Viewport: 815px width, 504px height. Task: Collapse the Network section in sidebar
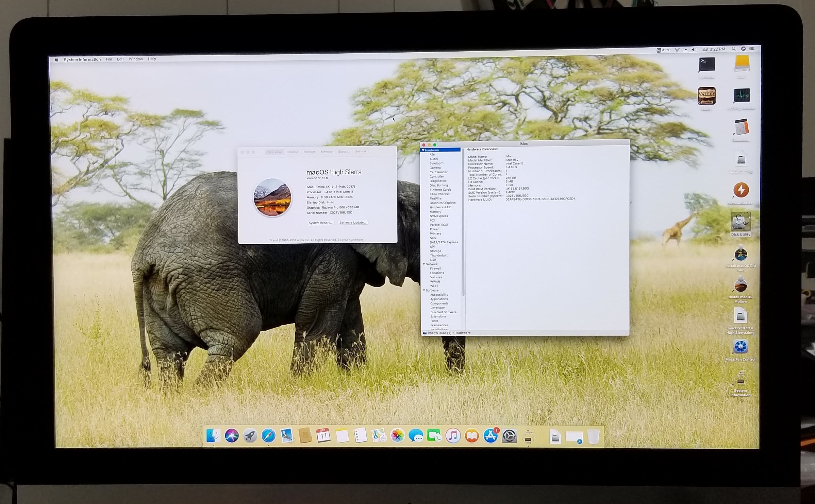point(424,264)
